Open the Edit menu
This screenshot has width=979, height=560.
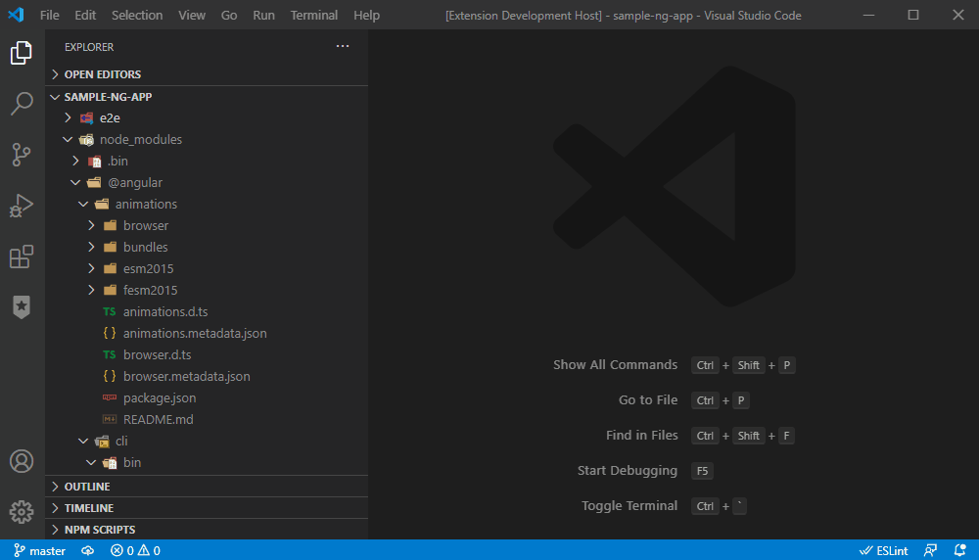point(85,15)
